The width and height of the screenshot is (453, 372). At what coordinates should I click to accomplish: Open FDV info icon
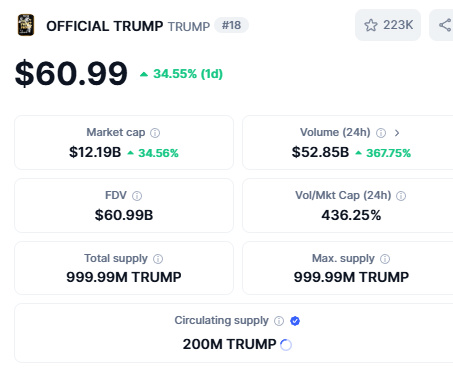click(137, 196)
